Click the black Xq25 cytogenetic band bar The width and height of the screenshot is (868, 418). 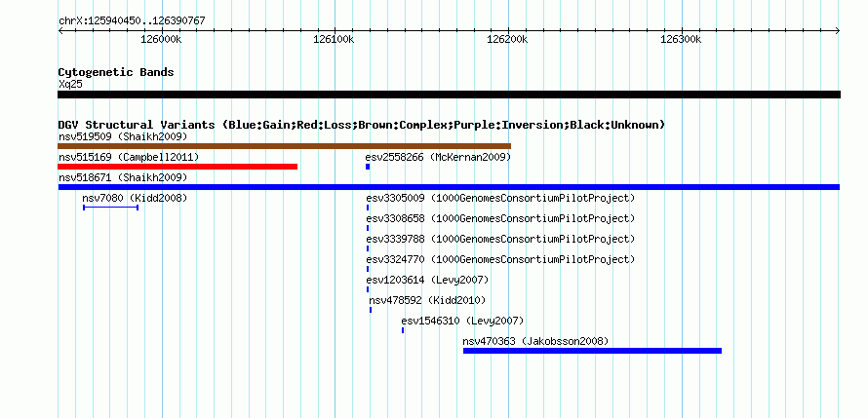point(449,95)
